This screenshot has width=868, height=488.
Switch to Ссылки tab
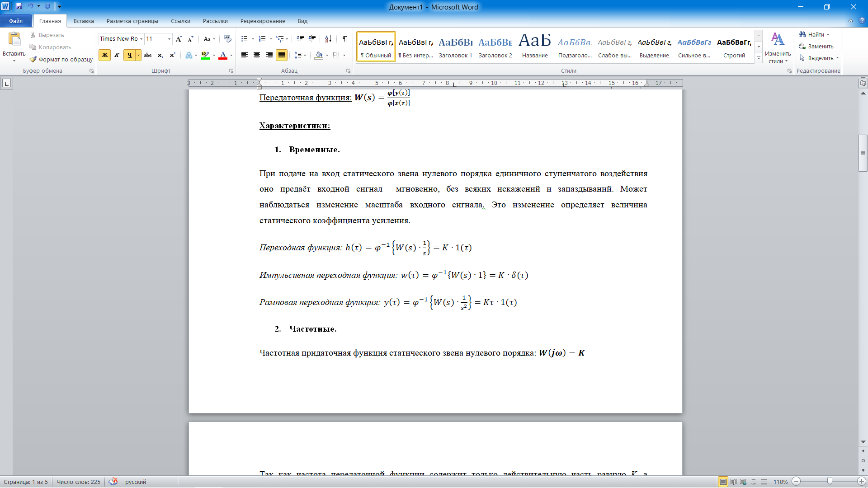point(180,21)
